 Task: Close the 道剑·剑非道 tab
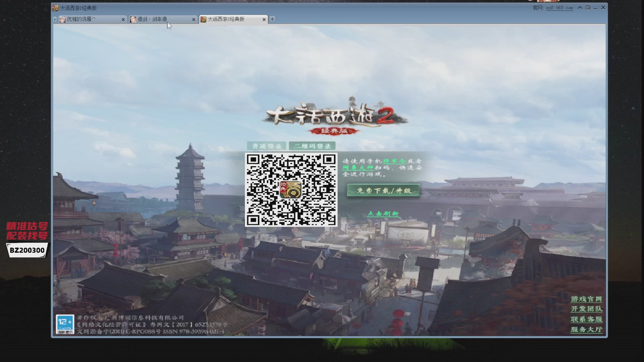(194, 19)
